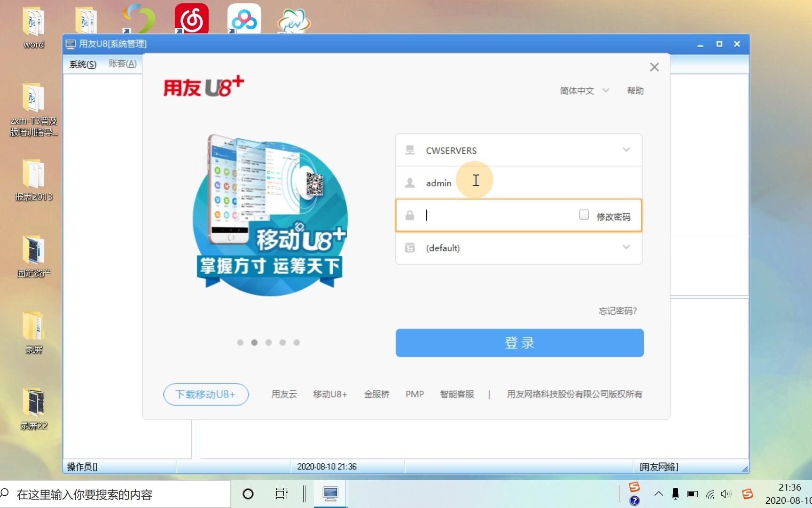Show hidden system tray icons
This screenshot has height=508, width=812.
click(659, 494)
